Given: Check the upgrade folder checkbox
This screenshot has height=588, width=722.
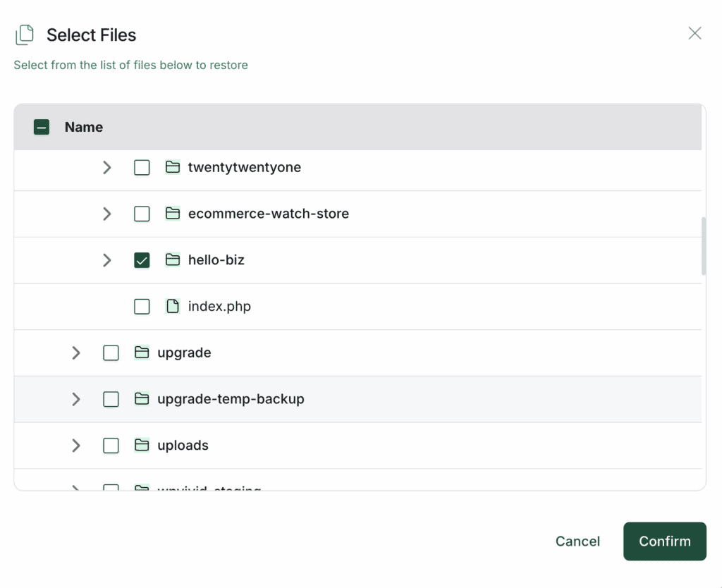Looking at the screenshot, I should pos(111,353).
